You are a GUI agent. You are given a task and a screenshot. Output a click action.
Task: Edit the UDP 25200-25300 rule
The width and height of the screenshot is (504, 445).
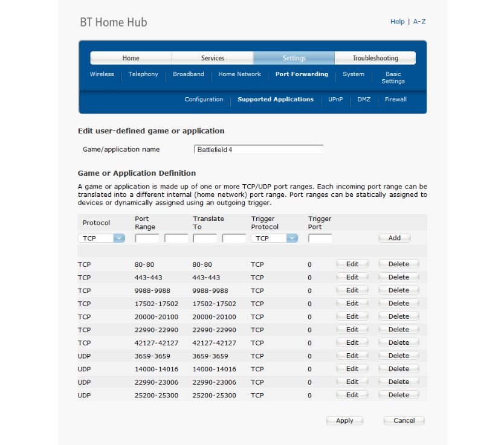(352, 395)
